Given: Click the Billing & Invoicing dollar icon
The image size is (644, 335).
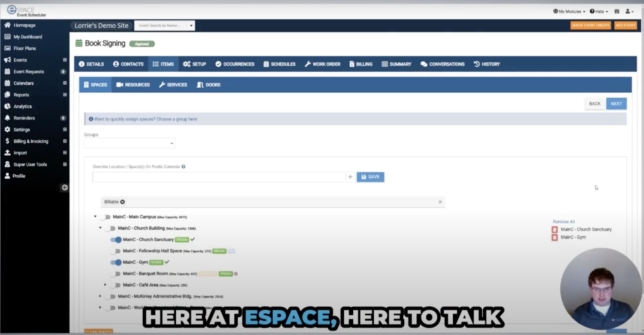Looking at the screenshot, I should [7, 141].
